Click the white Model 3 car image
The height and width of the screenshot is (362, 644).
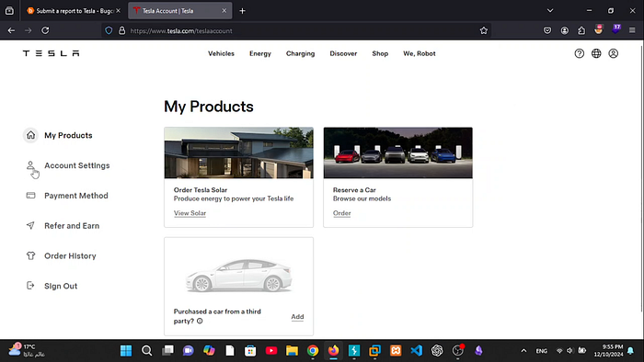238,275
